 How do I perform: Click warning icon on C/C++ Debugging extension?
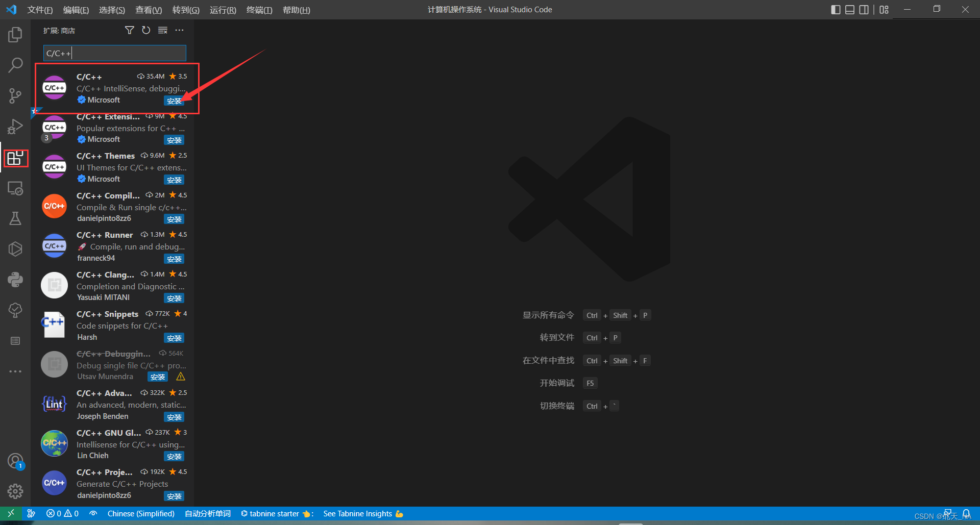pyautogui.click(x=181, y=377)
